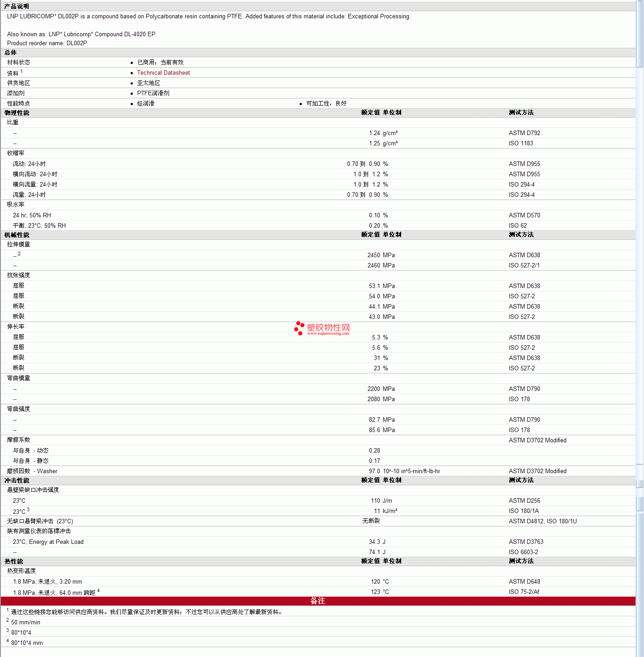
Task: Click the 已商用：当前有效 status text
Action: pos(160,62)
